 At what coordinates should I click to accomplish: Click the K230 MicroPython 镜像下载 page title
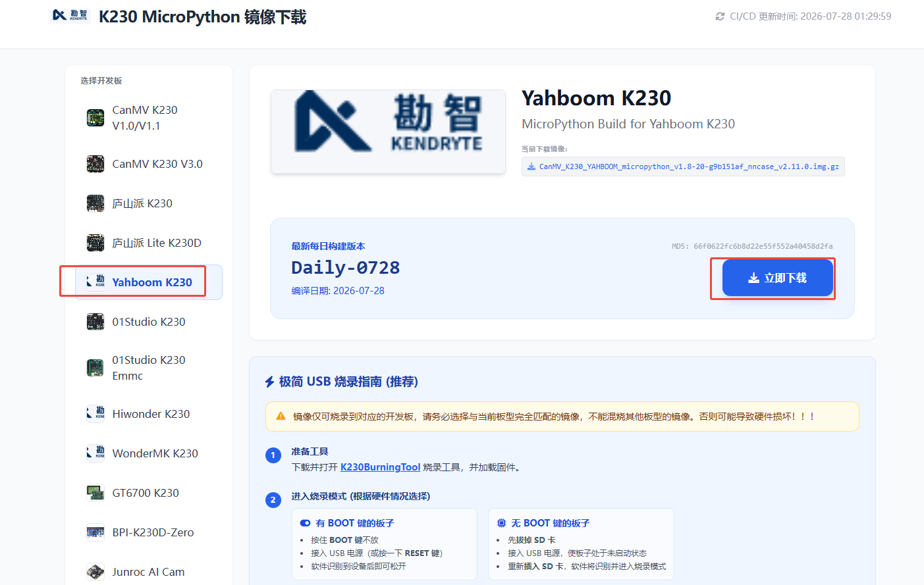tap(203, 16)
